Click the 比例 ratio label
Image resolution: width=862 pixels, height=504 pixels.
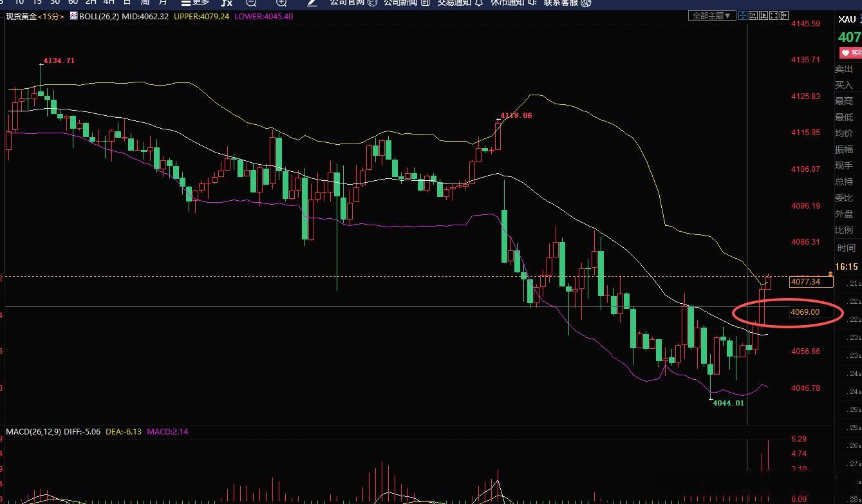(844, 230)
